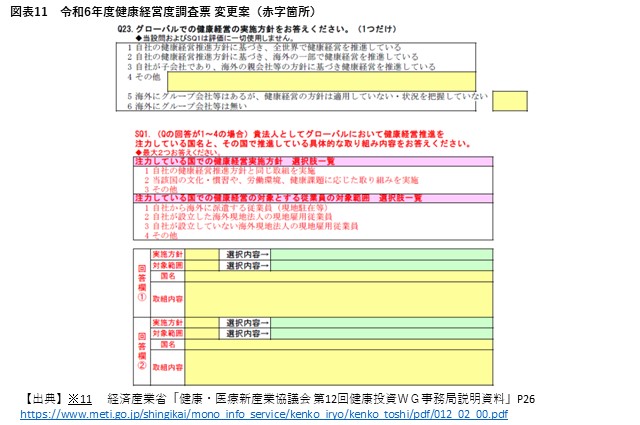Click option 1 全世界で健康経営を推進している

tap(264, 47)
